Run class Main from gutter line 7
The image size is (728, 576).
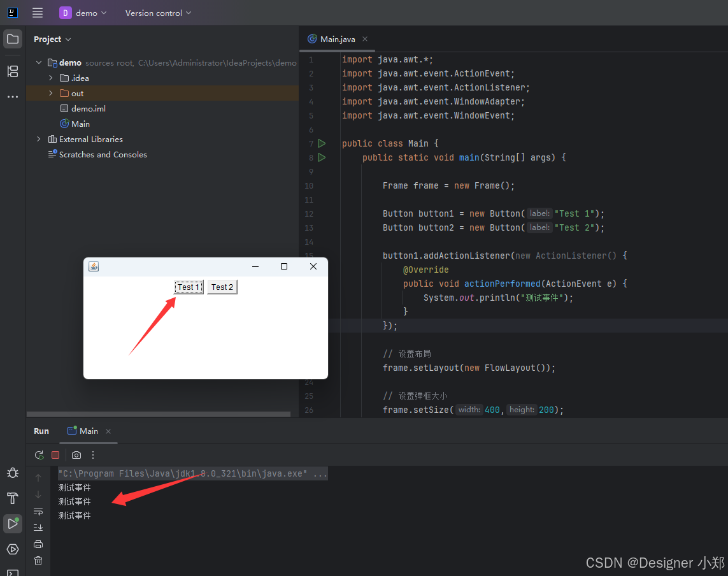click(x=321, y=143)
